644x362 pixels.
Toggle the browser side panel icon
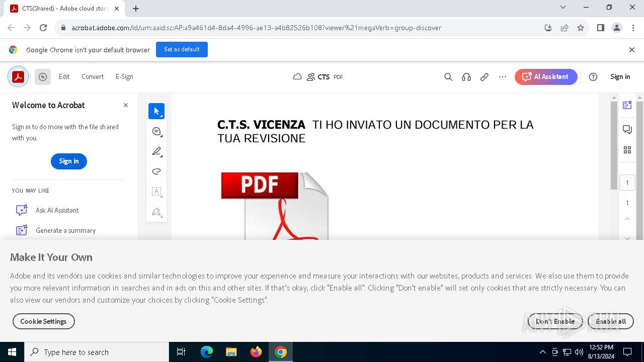point(600,28)
